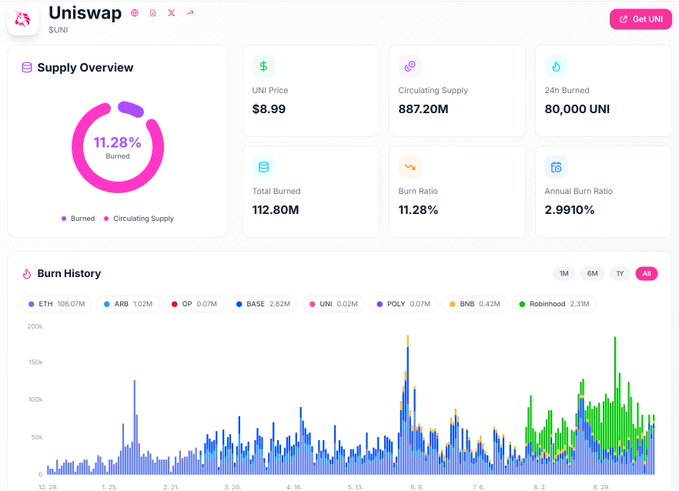Click the Burn History heading

coord(69,274)
